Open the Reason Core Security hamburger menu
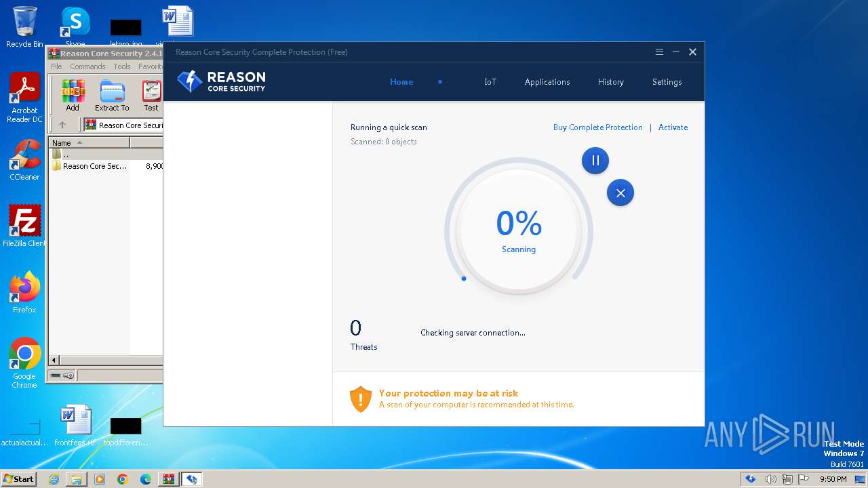The width and height of the screenshot is (868, 488). (x=659, y=52)
